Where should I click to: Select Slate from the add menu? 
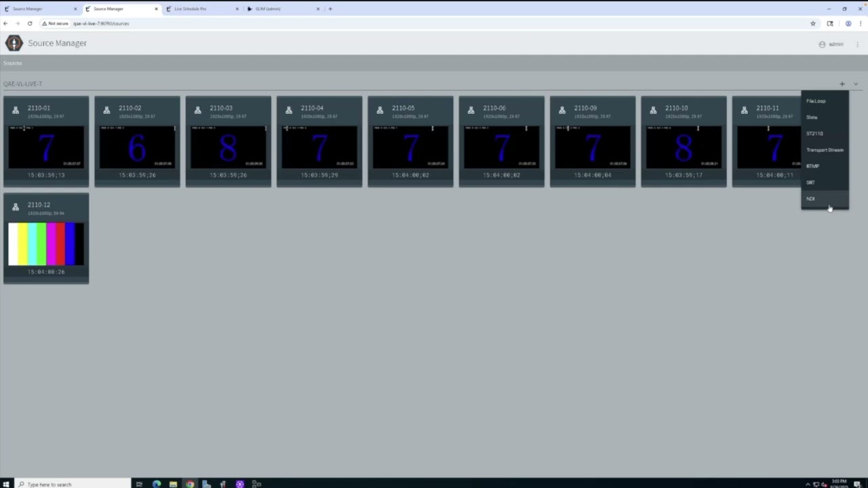[x=825, y=117]
